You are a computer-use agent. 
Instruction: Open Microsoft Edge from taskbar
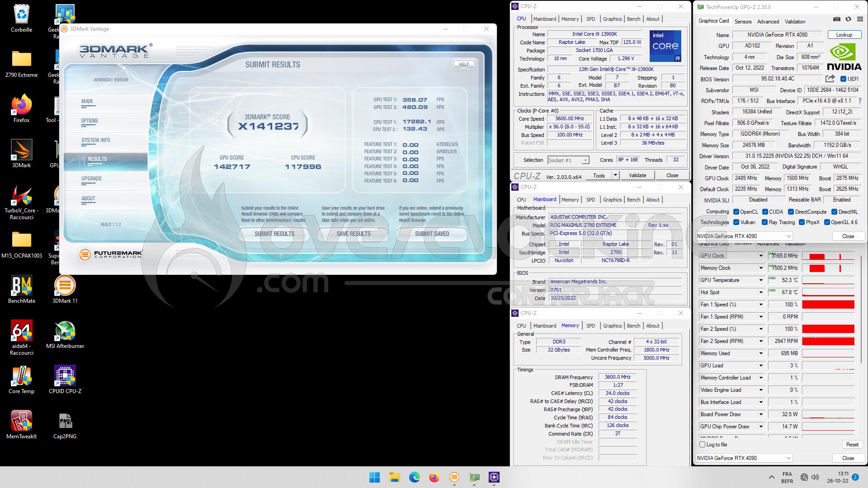coord(414,477)
